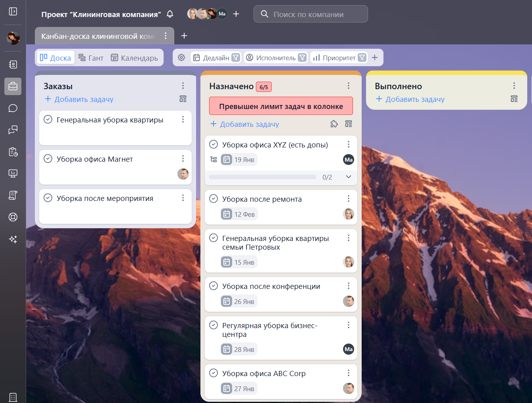Click Добавить задачу in the Заказы column

(79, 99)
